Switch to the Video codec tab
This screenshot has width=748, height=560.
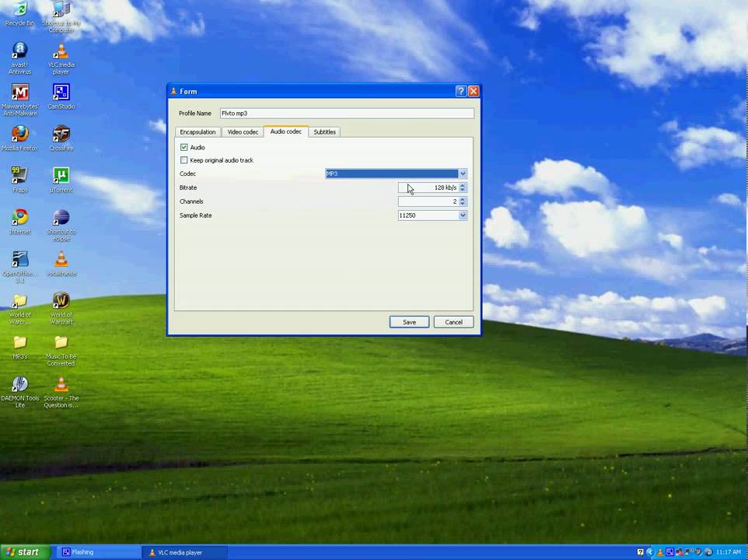pyautogui.click(x=243, y=132)
